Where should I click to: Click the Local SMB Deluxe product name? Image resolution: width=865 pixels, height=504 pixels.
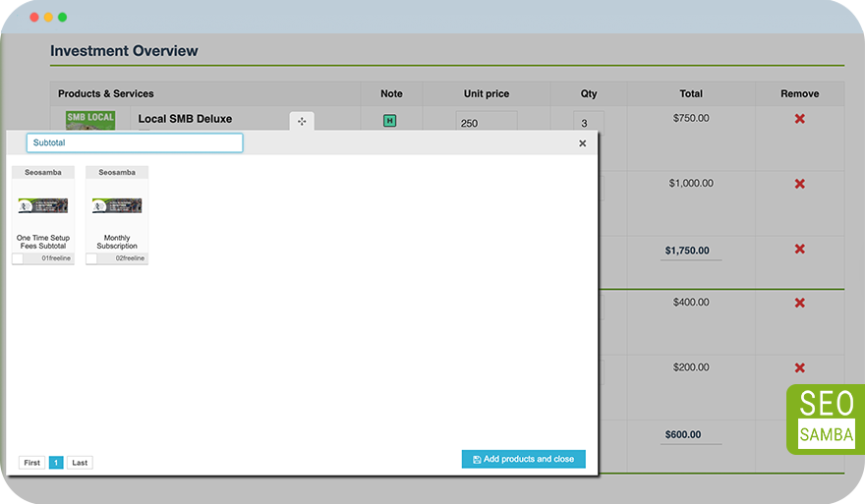click(x=185, y=119)
